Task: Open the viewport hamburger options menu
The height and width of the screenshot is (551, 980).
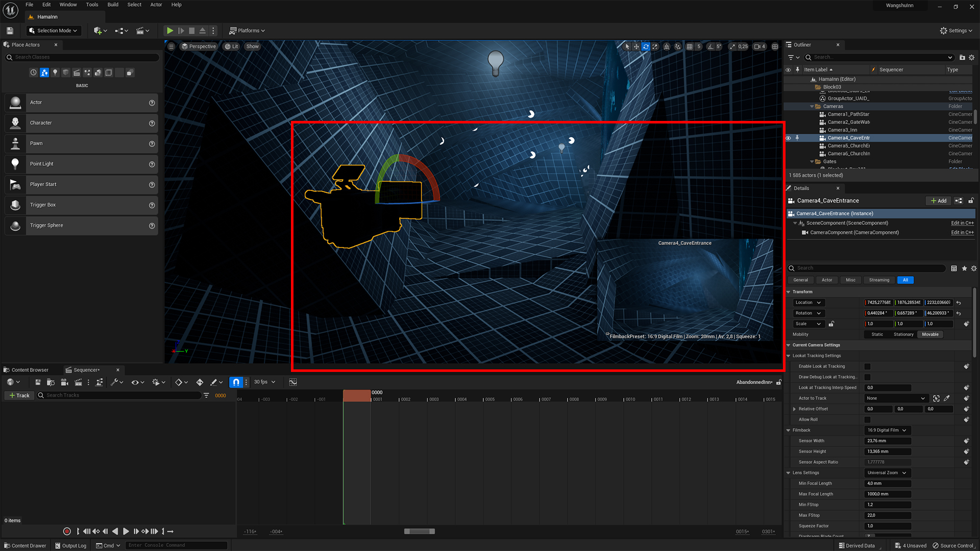Action: [171, 46]
